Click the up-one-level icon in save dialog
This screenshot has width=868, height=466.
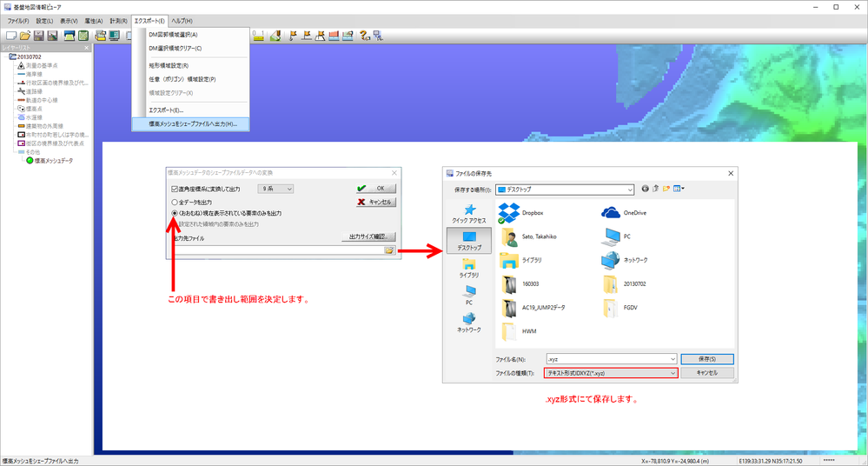click(655, 189)
